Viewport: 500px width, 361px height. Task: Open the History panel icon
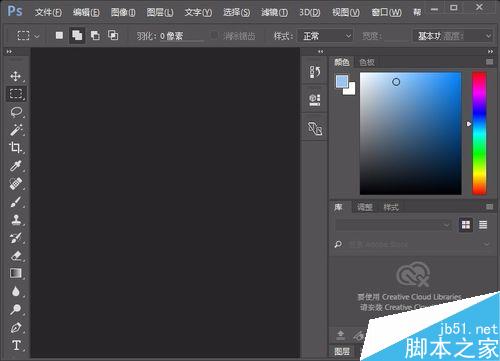(x=314, y=71)
